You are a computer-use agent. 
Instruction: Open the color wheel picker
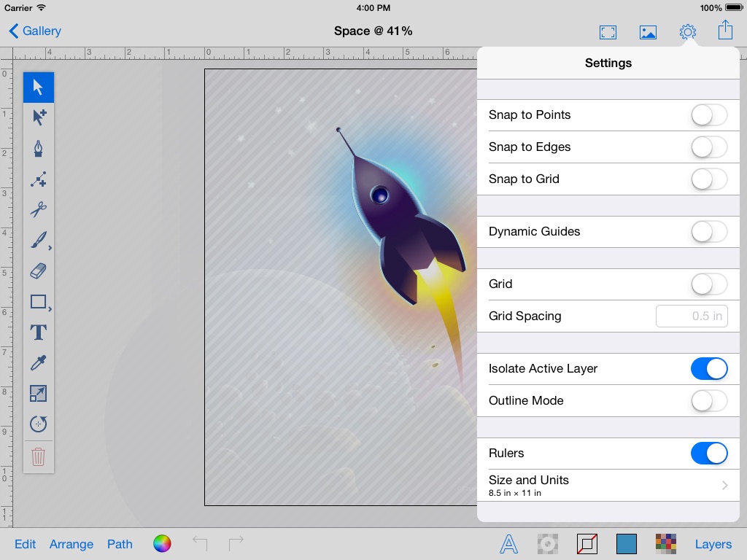click(x=162, y=543)
